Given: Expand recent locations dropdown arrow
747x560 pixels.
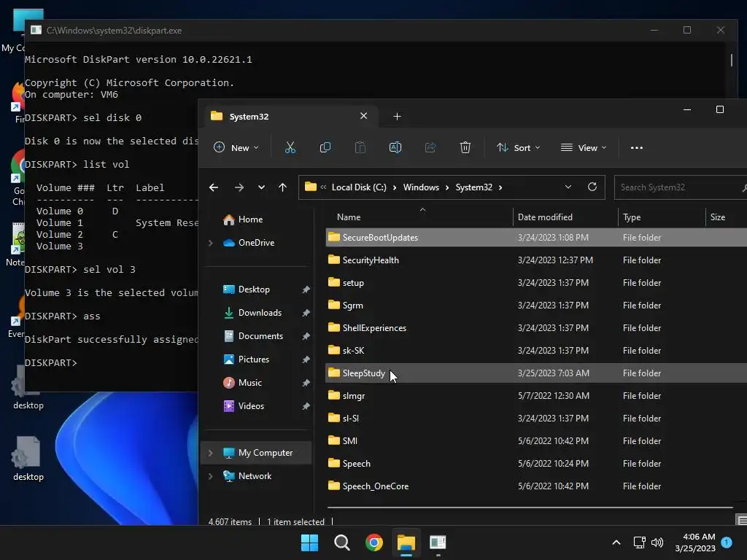Looking at the screenshot, I should pyautogui.click(x=261, y=187).
